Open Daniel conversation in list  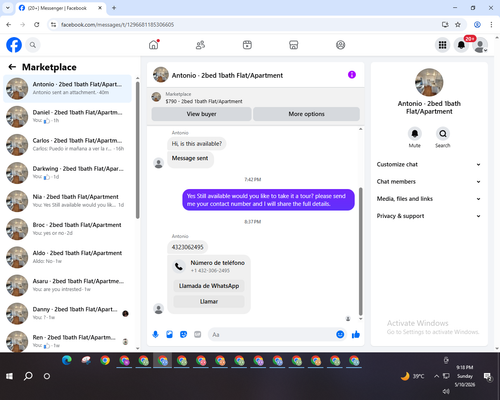tap(68, 117)
